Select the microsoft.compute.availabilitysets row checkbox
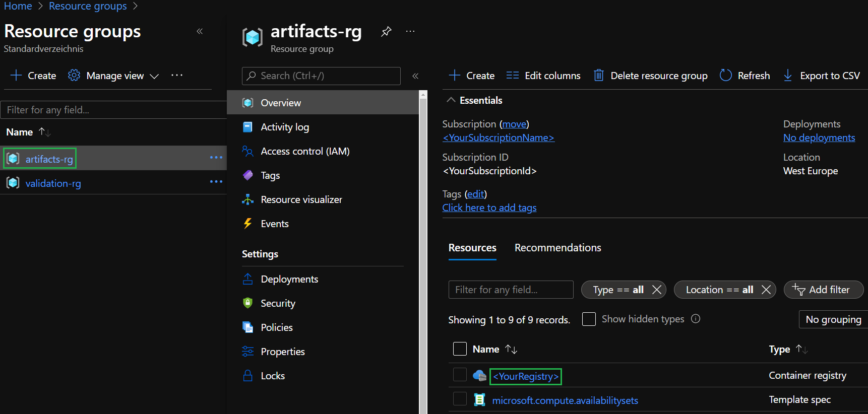868x414 pixels. tap(460, 399)
